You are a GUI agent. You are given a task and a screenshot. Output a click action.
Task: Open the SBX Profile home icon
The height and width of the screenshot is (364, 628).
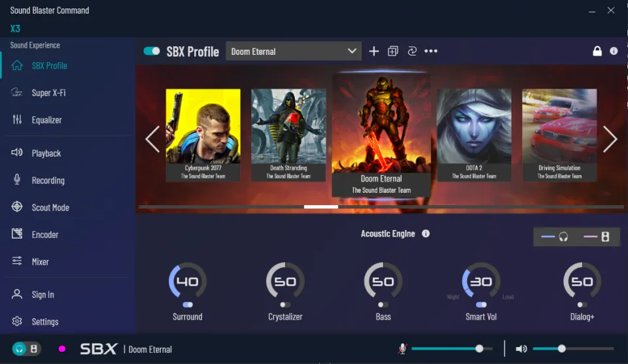click(17, 65)
